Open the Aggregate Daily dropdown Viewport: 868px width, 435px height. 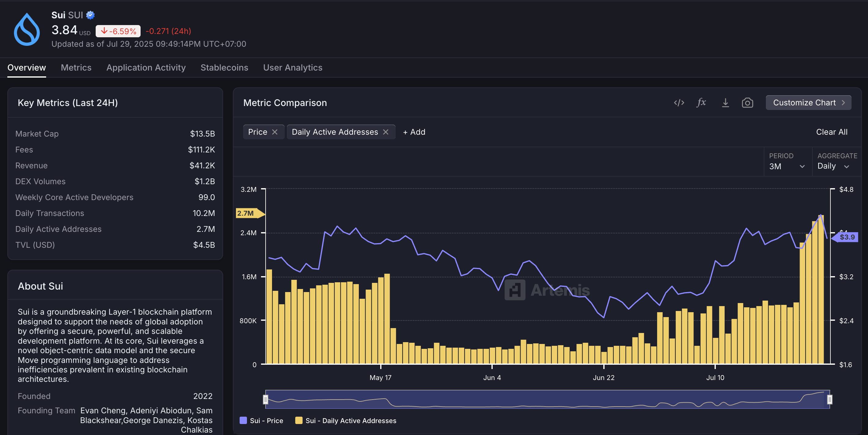(833, 166)
